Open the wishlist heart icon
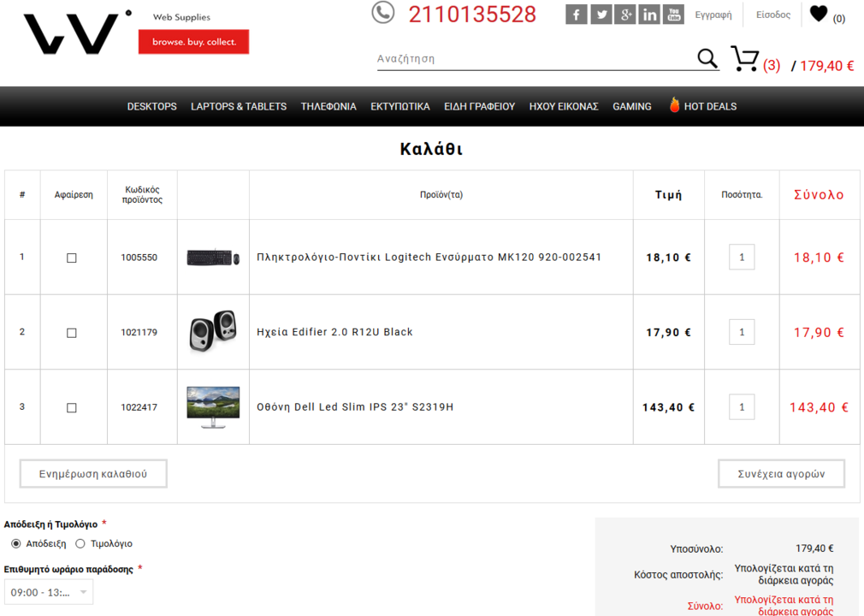Image resolution: width=864 pixels, height=616 pixels. coord(819,13)
